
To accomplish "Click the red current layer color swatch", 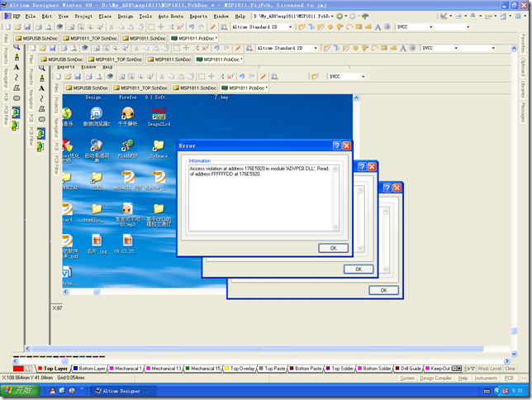I will [18, 369].
